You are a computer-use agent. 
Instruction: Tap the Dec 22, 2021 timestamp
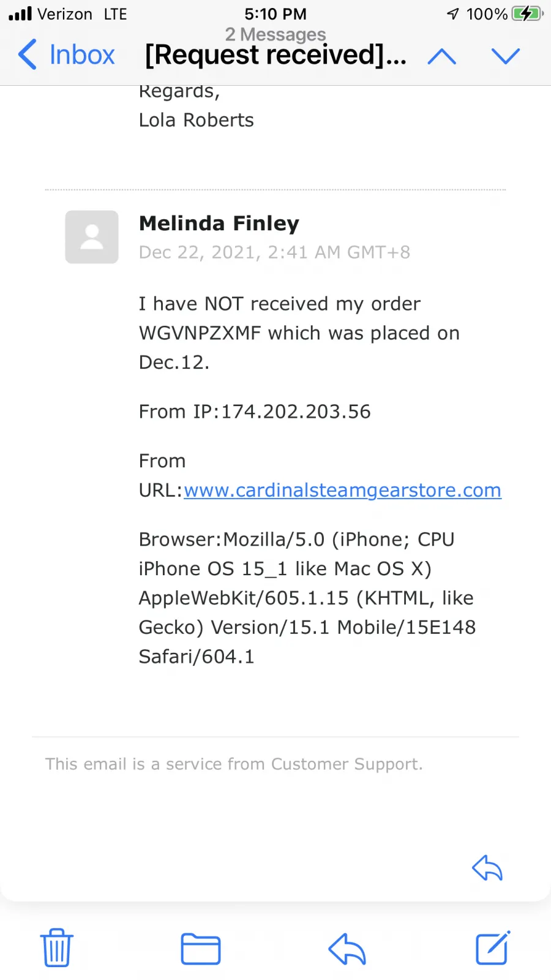pos(275,252)
